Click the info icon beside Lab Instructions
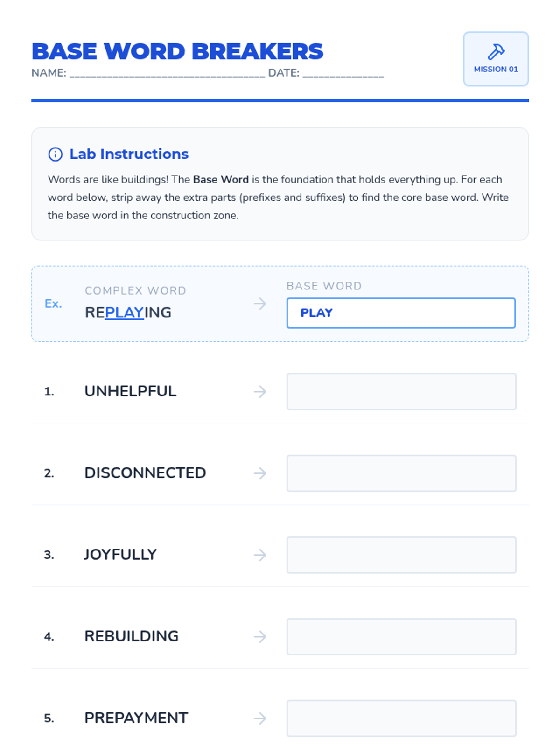The width and height of the screenshot is (560, 747). [x=55, y=154]
